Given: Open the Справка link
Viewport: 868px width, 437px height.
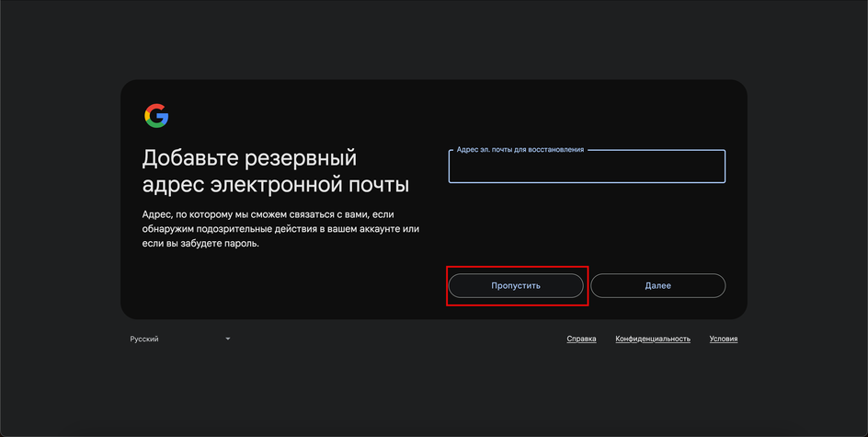Looking at the screenshot, I should coord(581,339).
